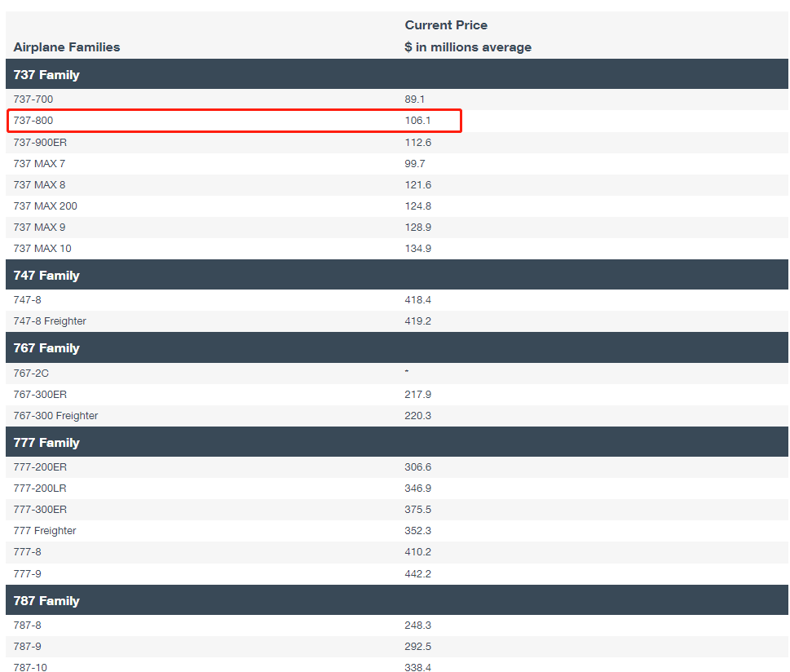Click the Current Price column header
This screenshot has height=672, width=790.
pyautogui.click(x=446, y=25)
